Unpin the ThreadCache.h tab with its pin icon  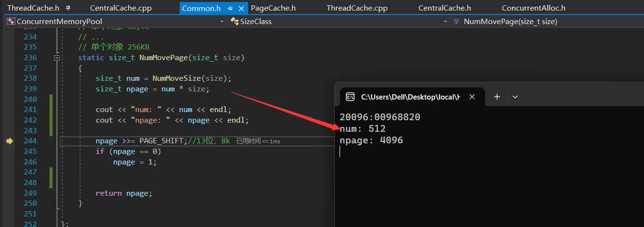click(x=68, y=8)
